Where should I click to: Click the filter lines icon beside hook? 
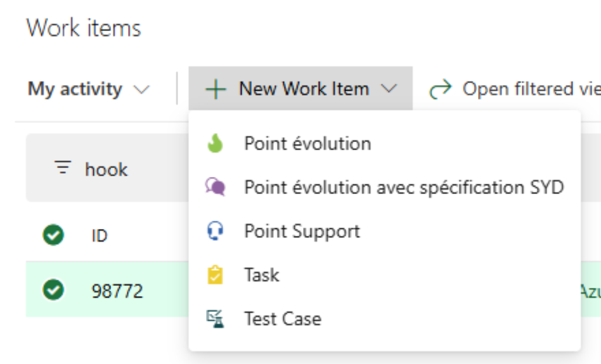63,168
